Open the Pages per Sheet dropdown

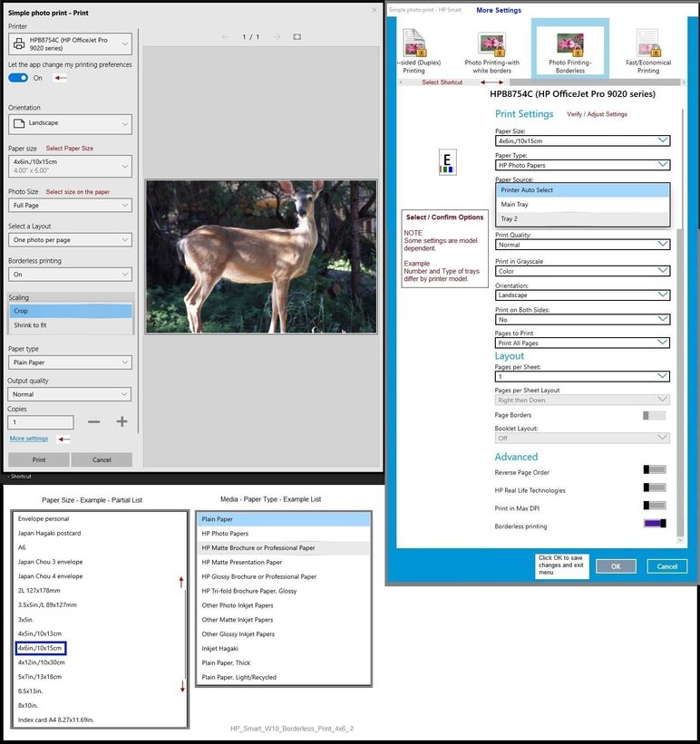click(582, 376)
